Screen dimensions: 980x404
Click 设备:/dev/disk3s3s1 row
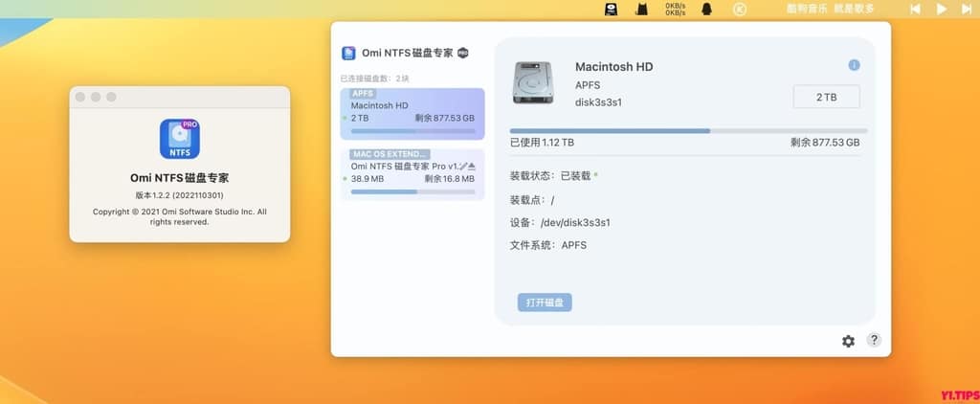coord(560,223)
